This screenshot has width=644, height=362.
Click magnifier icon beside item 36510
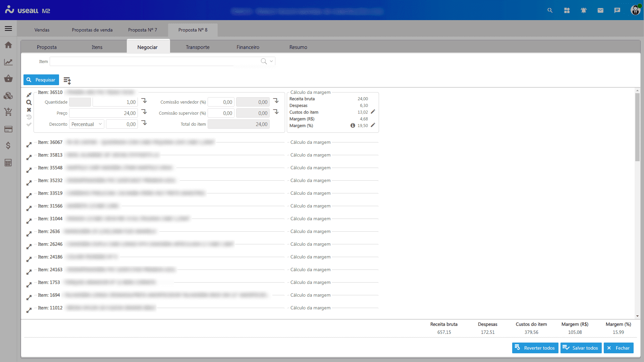pyautogui.click(x=29, y=103)
